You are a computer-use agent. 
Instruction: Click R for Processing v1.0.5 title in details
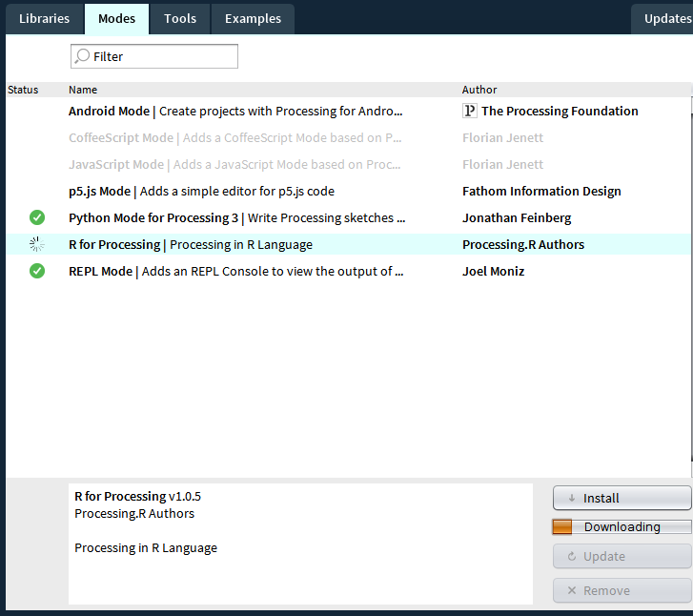pyautogui.click(x=137, y=497)
